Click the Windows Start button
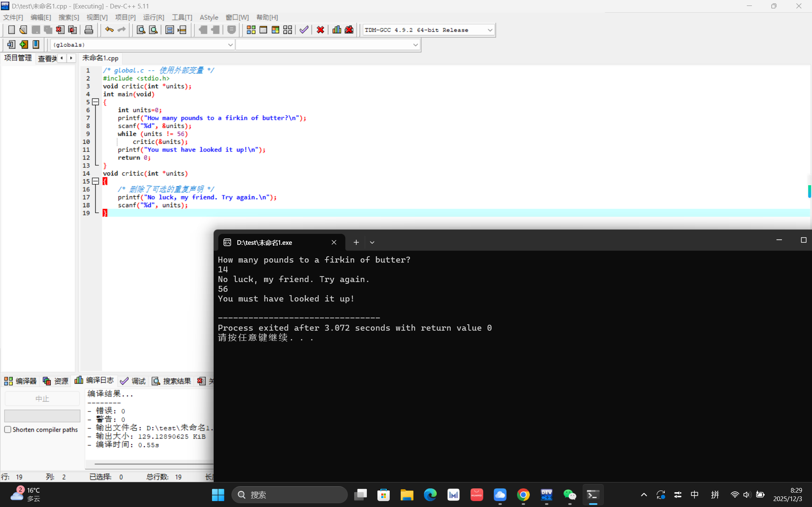Screen dimensions: 812x507 point(218,495)
